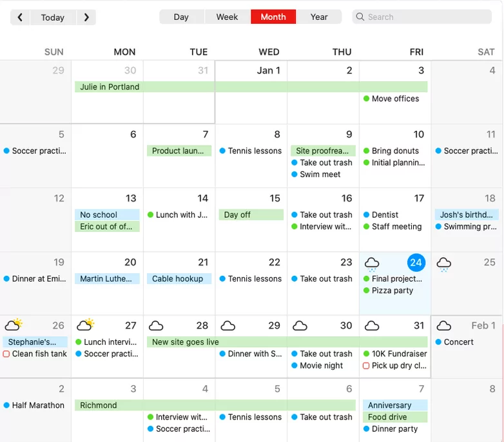This screenshot has height=442, width=504.
Task: Open the Julie in Portland event
Action: pos(251,87)
